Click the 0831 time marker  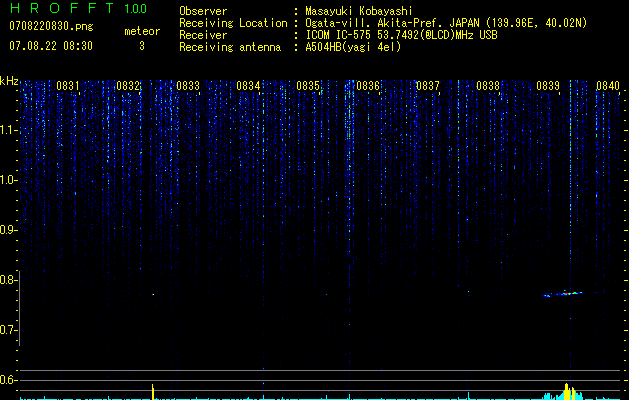[x=67, y=86]
